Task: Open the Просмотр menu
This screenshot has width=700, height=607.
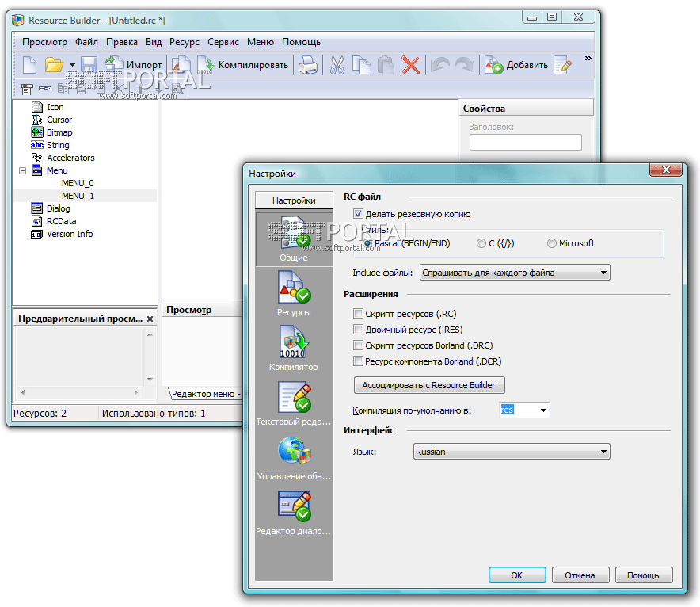Action: pyautogui.click(x=44, y=42)
